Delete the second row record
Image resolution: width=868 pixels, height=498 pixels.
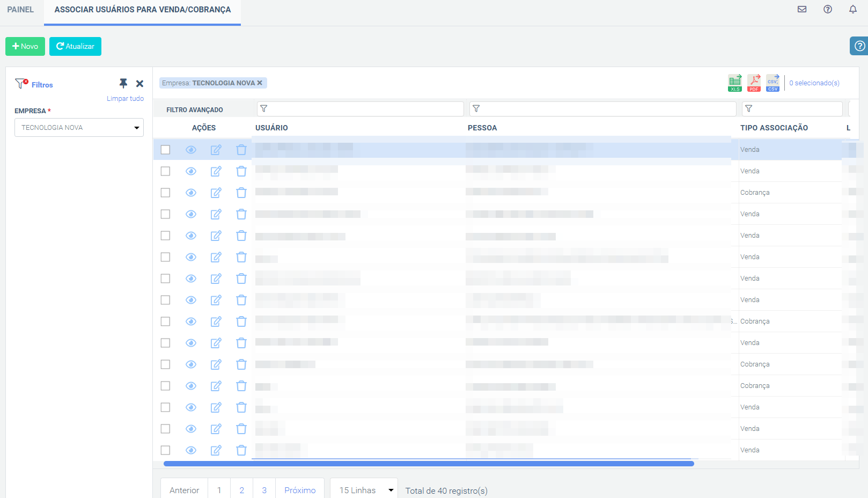(x=241, y=171)
